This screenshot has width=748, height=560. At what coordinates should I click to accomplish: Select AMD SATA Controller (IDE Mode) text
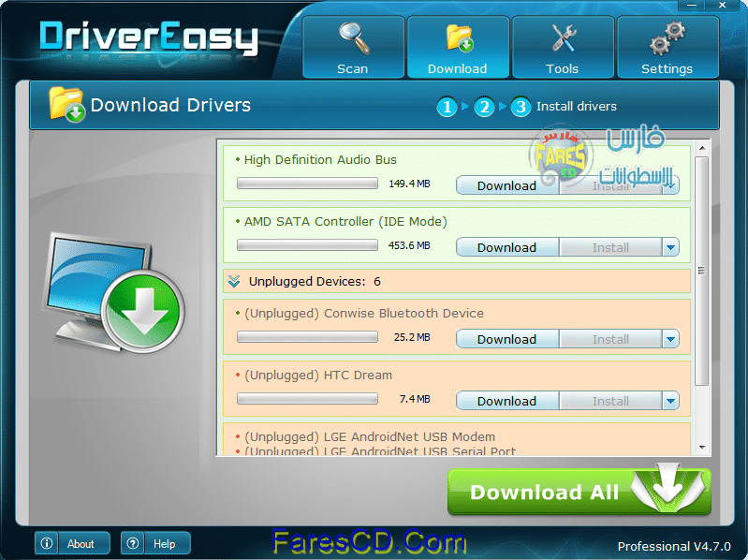[x=345, y=222]
